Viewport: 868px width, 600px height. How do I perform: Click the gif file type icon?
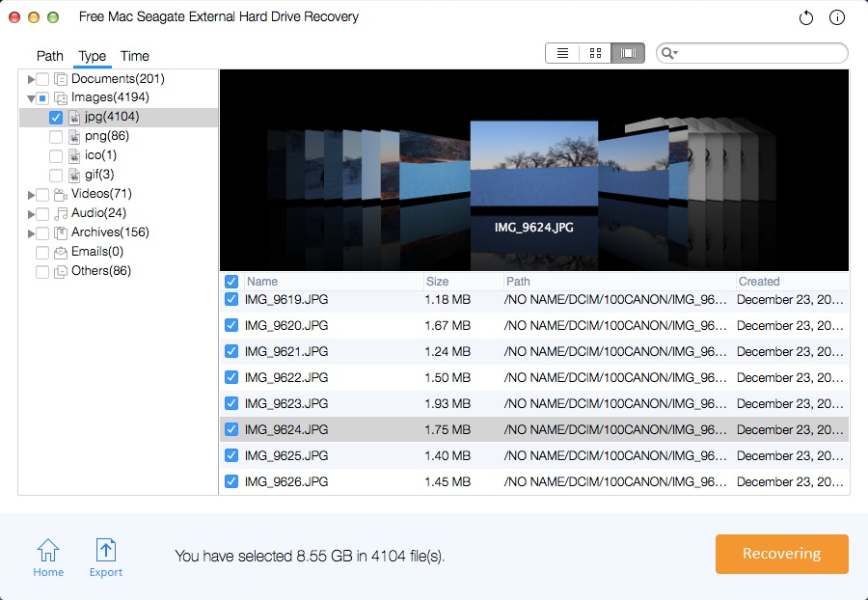point(74,176)
